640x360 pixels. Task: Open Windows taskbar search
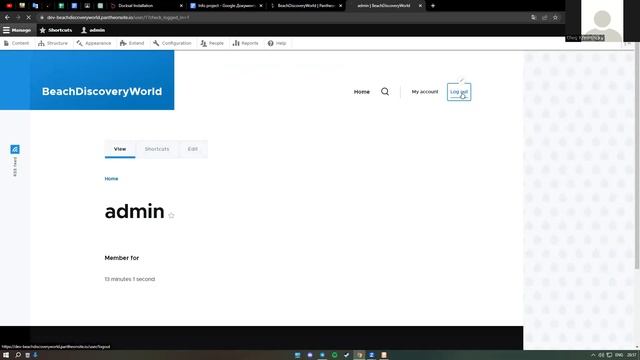(x=18, y=355)
